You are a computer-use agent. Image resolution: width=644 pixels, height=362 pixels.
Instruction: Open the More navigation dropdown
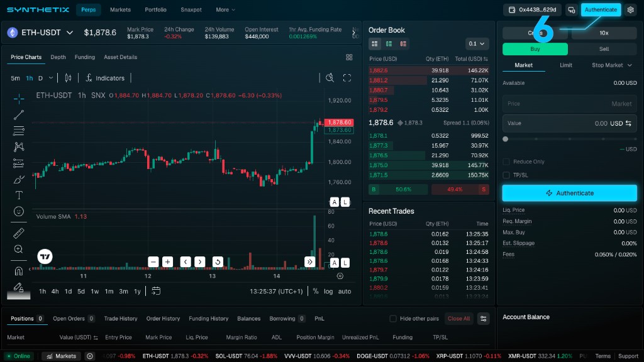tap(226, 10)
